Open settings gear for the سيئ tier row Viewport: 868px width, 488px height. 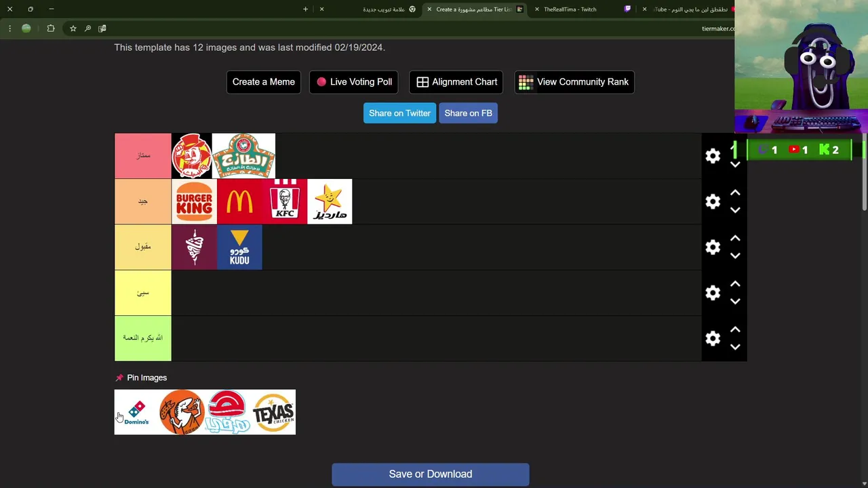[713, 292]
